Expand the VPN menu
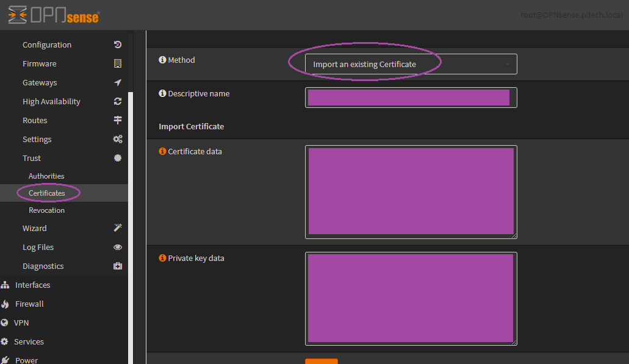The image size is (629, 364). (x=21, y=323)
